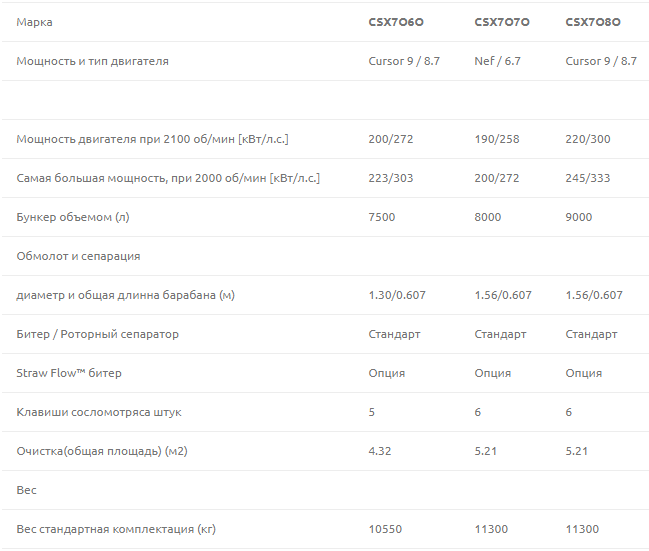Click the 10550 standard weight value
The image size is (649, 551).
385,529
